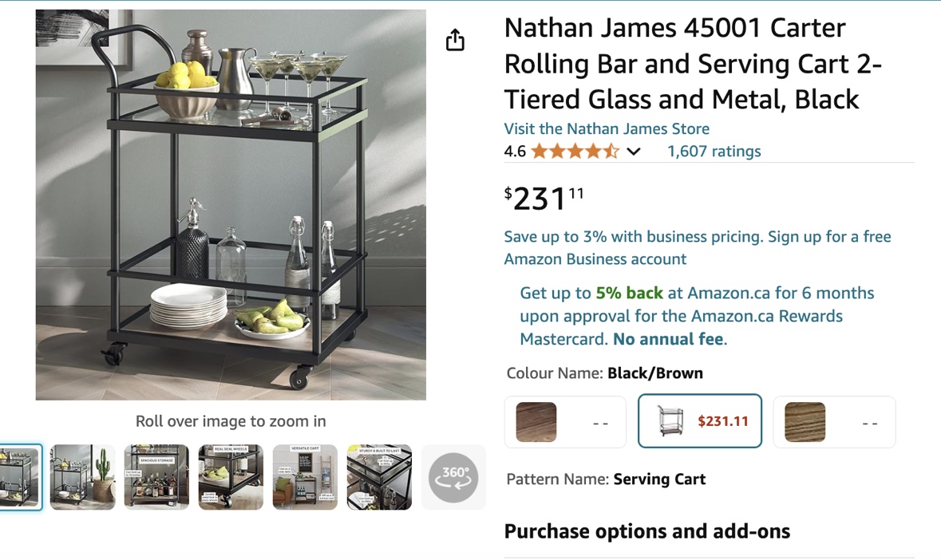Click the share icon beside product image
Image resolution: width=941 pixels, height=560 pixels.
coord(455,40)
